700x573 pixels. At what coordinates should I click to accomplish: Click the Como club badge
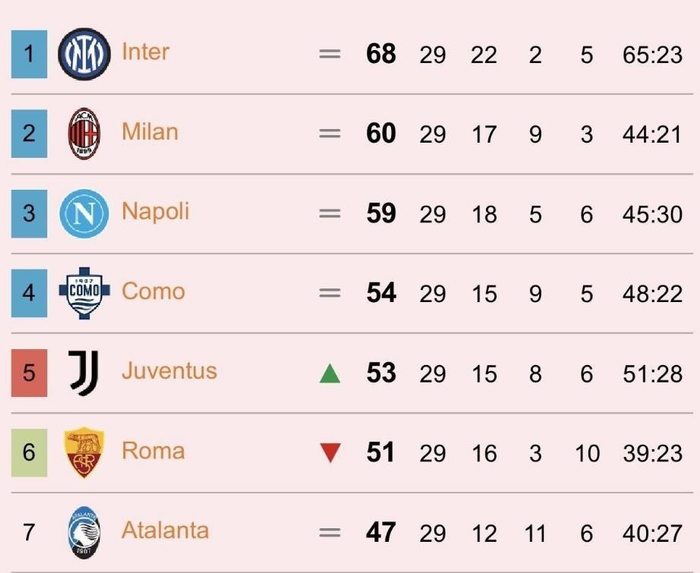[x=83, y=293]
